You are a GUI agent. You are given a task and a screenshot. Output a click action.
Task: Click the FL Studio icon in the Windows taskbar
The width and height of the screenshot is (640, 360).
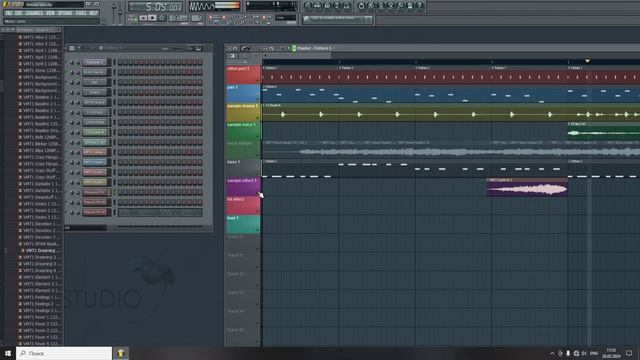[121, 353]
